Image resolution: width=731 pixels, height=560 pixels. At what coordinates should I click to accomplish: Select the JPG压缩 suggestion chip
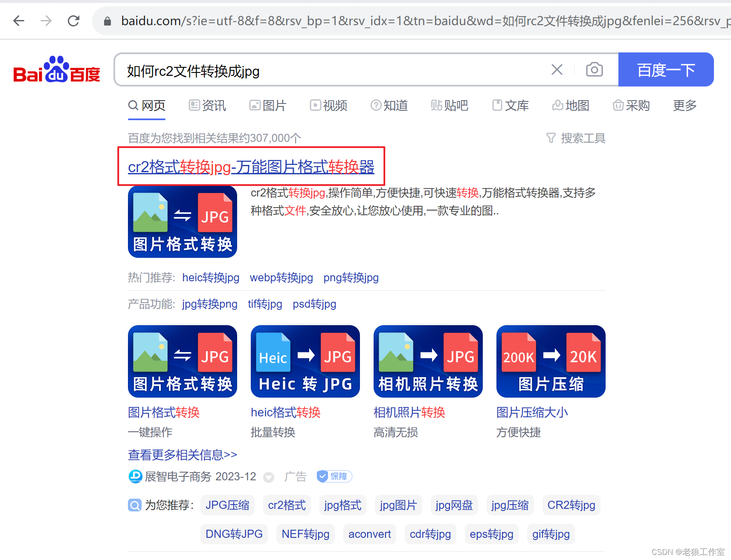227,505
